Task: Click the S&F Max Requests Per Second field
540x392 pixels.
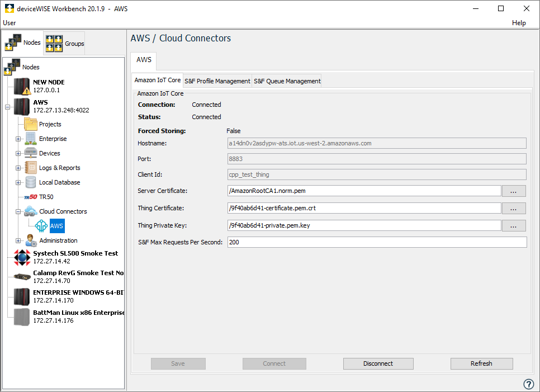Action: (377, 242)
